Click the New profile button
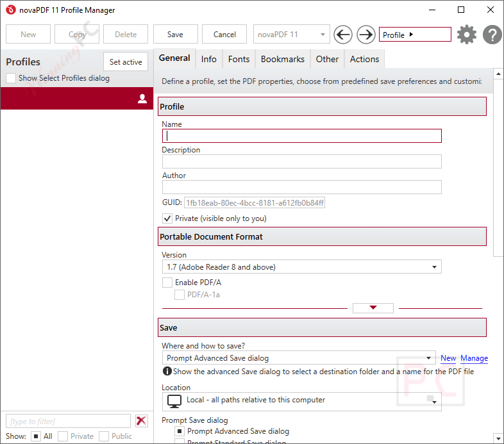This screenshot has height=444, width=504. pyautogui.click(x=28, y=34)
